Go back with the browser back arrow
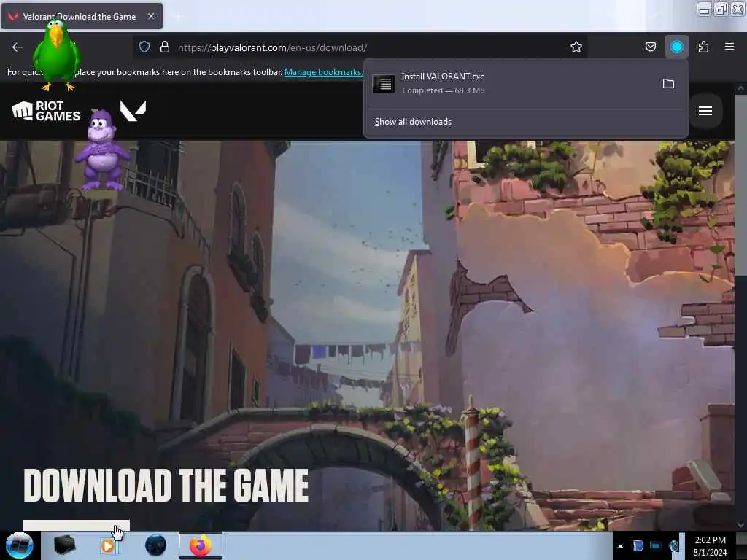747x560 pixels. [18, 47]
